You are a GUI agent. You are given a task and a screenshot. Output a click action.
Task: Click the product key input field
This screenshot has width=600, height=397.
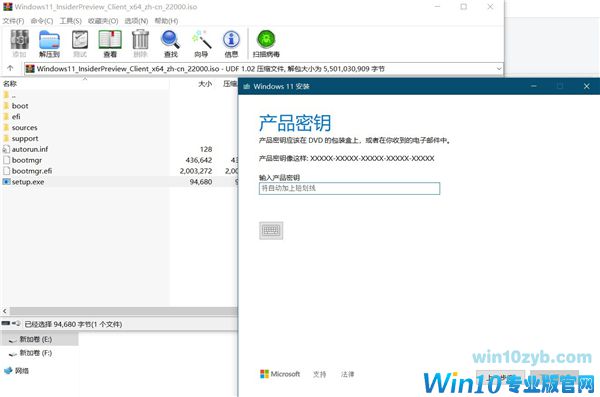(x=349, y=188)
